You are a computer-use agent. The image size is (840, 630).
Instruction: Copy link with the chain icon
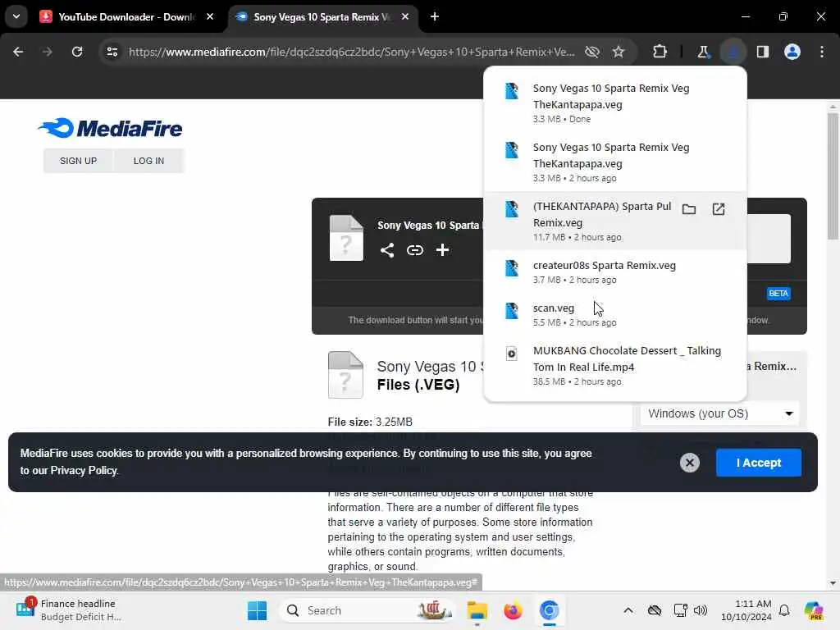414,250
